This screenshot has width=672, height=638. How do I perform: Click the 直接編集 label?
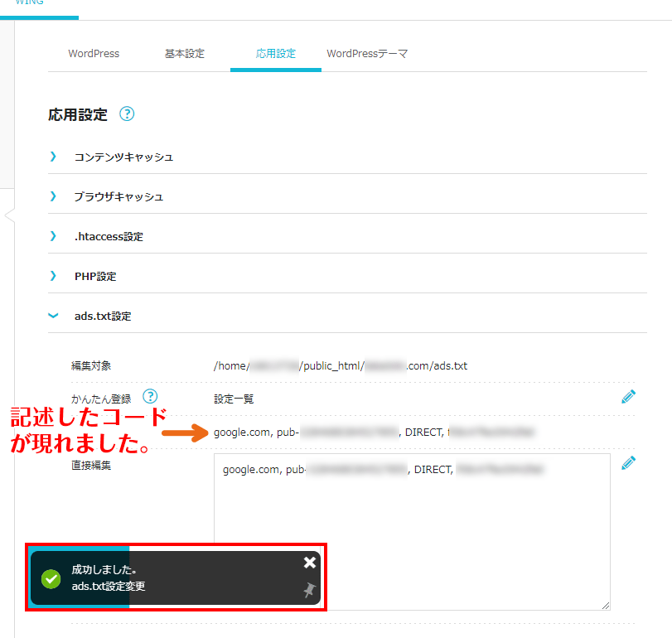click(x=91, y=466)
